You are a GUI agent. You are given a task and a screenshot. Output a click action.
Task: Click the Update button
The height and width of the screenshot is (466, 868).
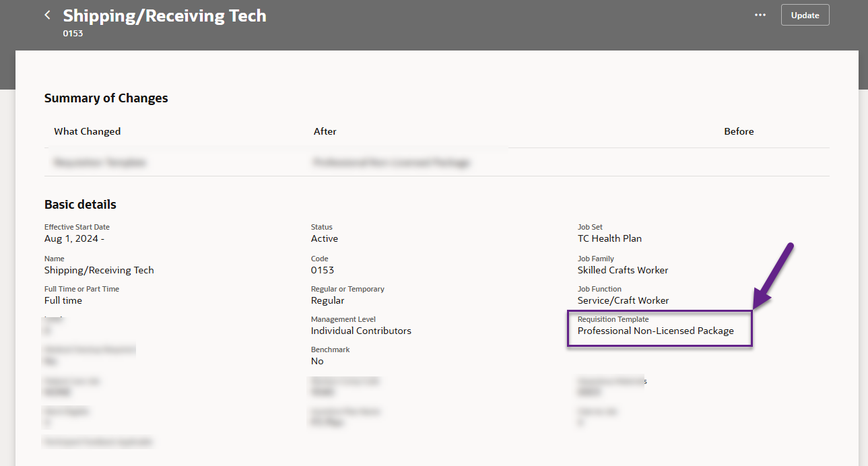coord(805,15)
